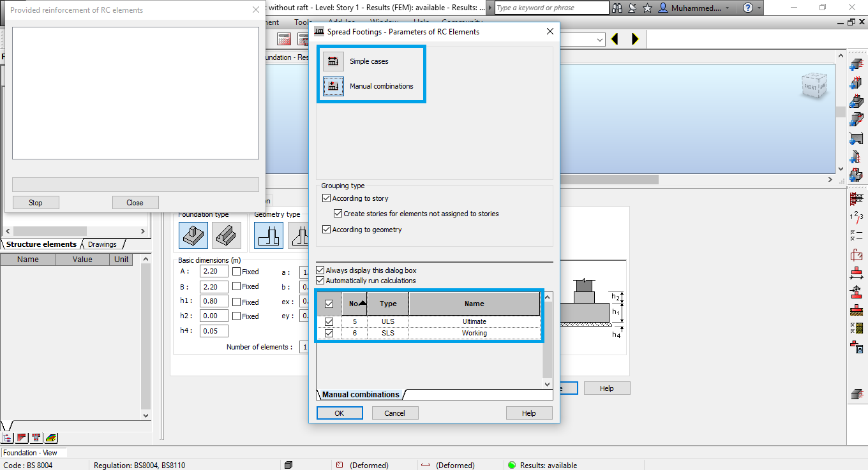Viewport: 868px width, 470px height.
Task: Toggle the According to geometry grouping checkbox
Action: tap(326, 228)
